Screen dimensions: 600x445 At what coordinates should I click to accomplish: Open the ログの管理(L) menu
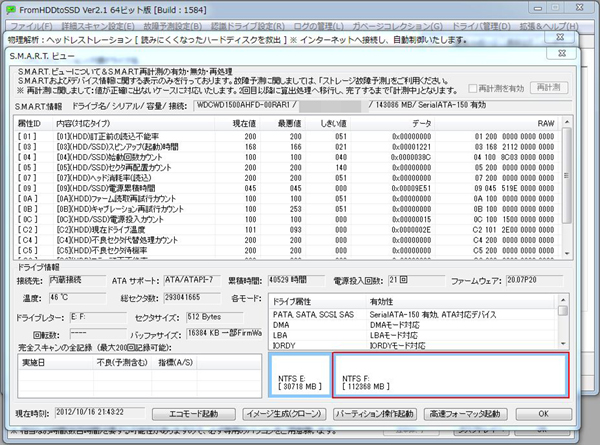point(318,26)
